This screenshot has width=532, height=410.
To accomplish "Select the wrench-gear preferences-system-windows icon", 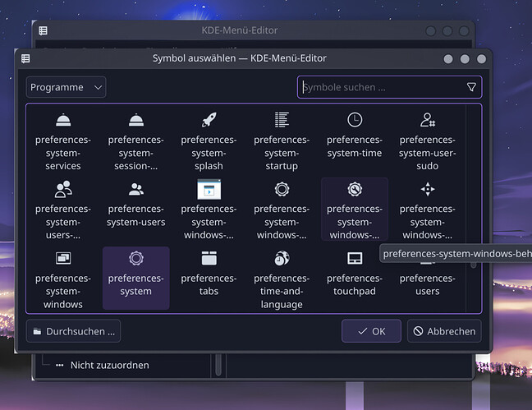I will pyautogui.click(x=355, y=189).
